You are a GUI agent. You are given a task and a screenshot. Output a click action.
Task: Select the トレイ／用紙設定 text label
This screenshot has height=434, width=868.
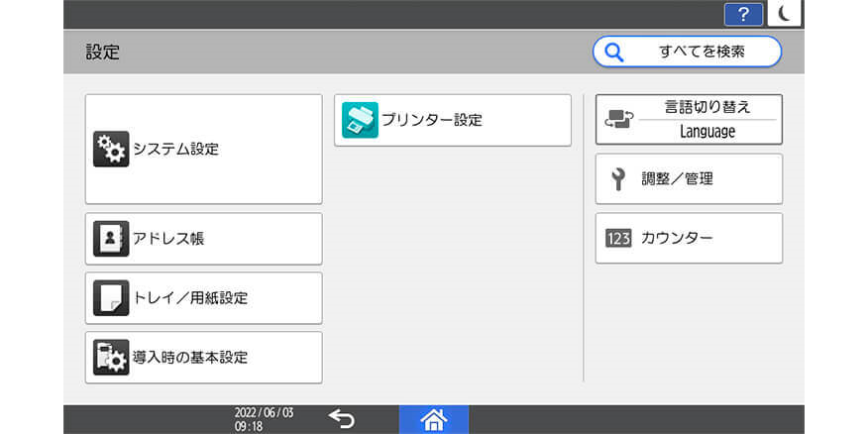point(190,298)
